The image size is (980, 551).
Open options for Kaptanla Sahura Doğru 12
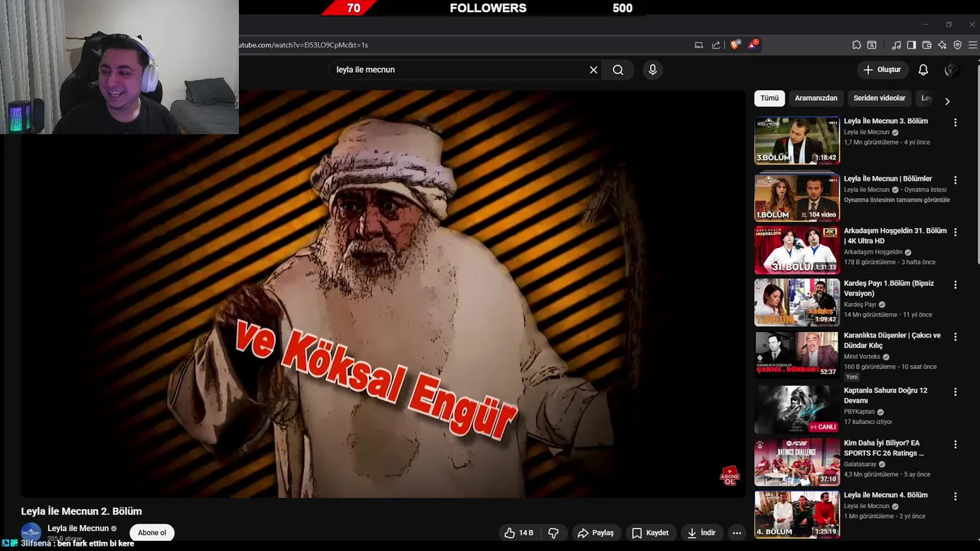tap(955, 392)
